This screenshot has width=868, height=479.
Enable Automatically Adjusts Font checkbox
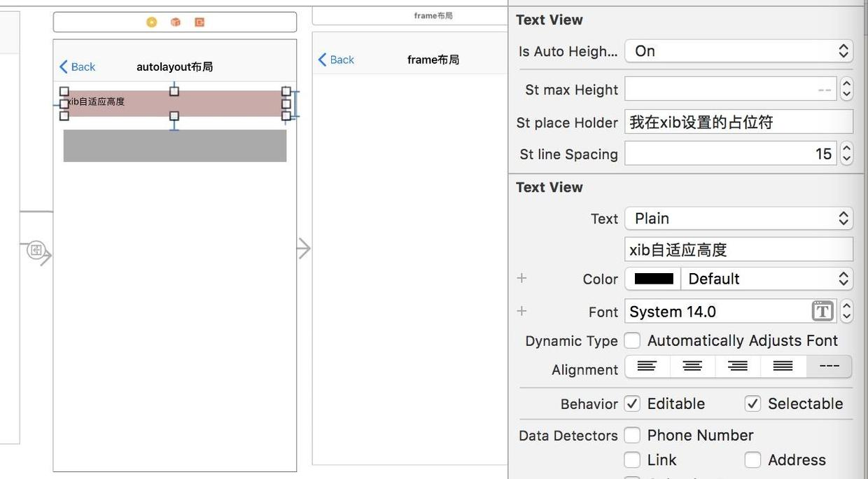(632, 340)
